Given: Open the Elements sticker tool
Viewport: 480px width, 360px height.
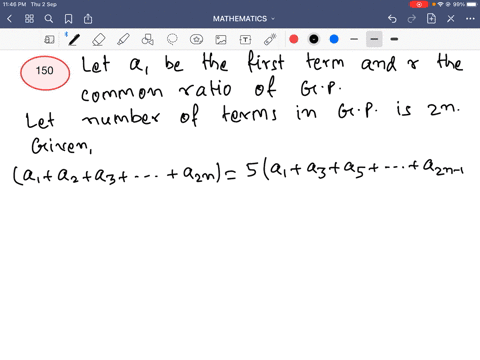Looking at the screenshot, I should [196, 39].
